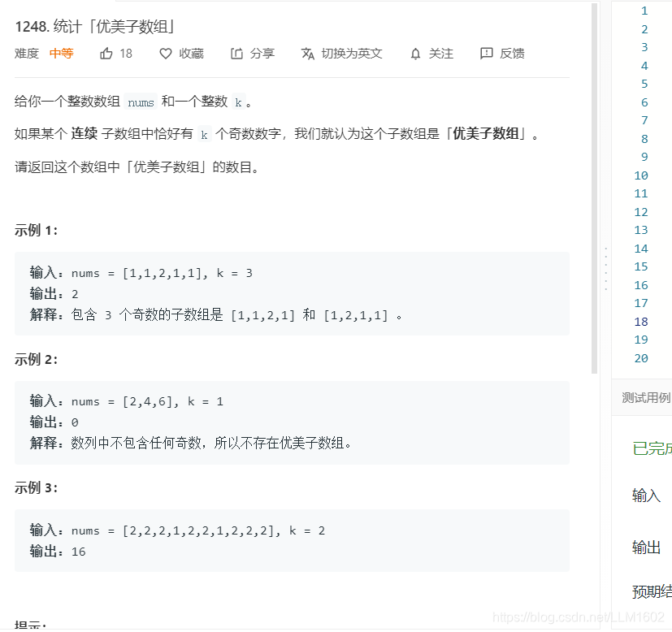Image resolution: width=672 pixels, height=632 pixels.
Task: Click the sentence 请返回这个数组中「优美子数组」的数目
Action: [137, 167]
